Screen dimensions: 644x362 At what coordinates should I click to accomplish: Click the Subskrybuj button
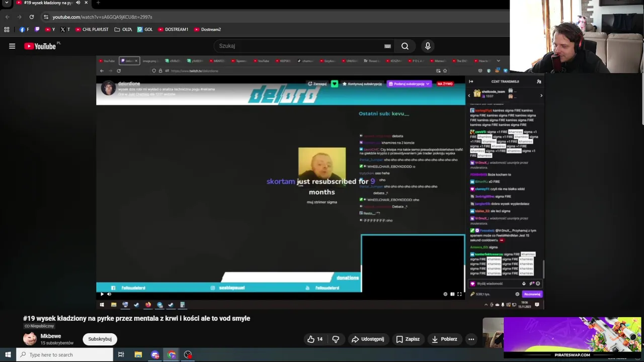(100, 339)
